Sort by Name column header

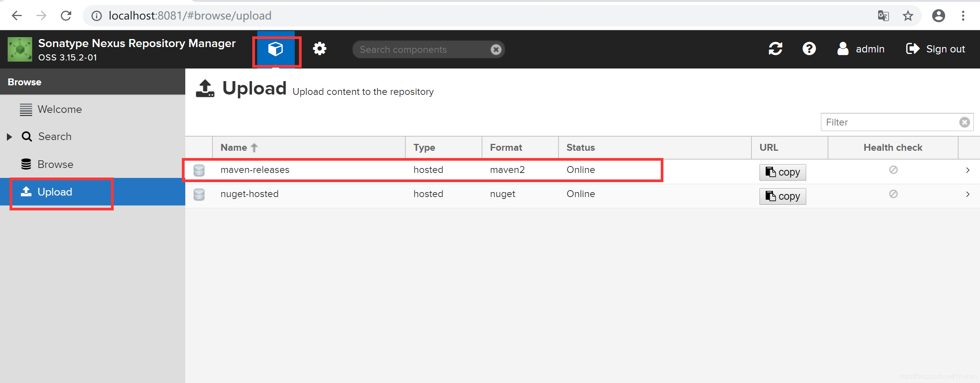pos(309,148)
